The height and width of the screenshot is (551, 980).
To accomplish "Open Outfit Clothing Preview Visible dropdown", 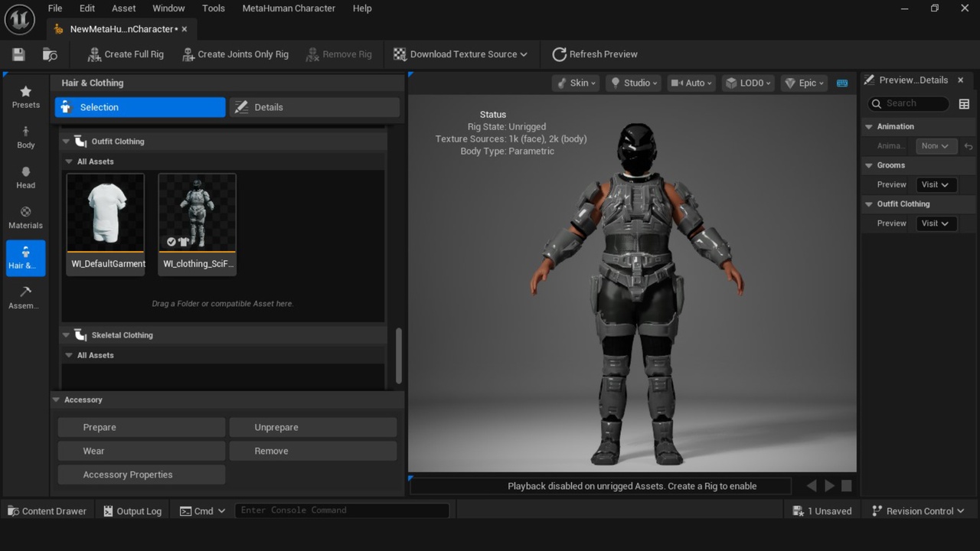I will (x=936, y=223).
